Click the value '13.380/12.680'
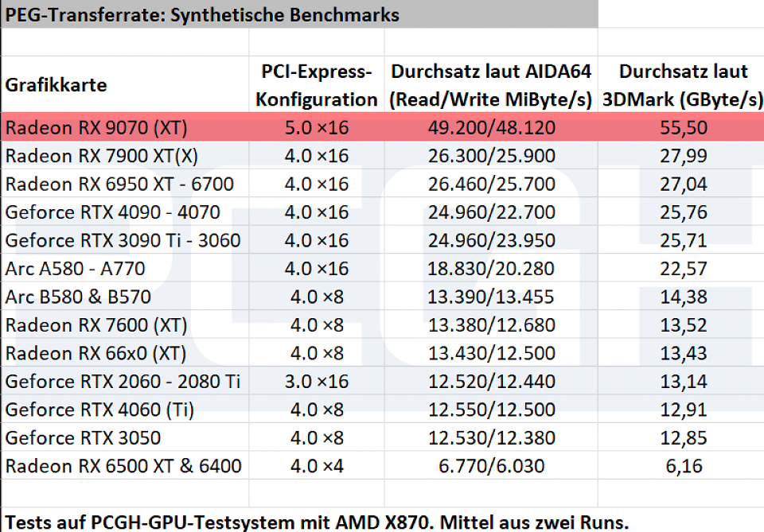The width and height of the screenshot is (764, 532). point(491,325)
